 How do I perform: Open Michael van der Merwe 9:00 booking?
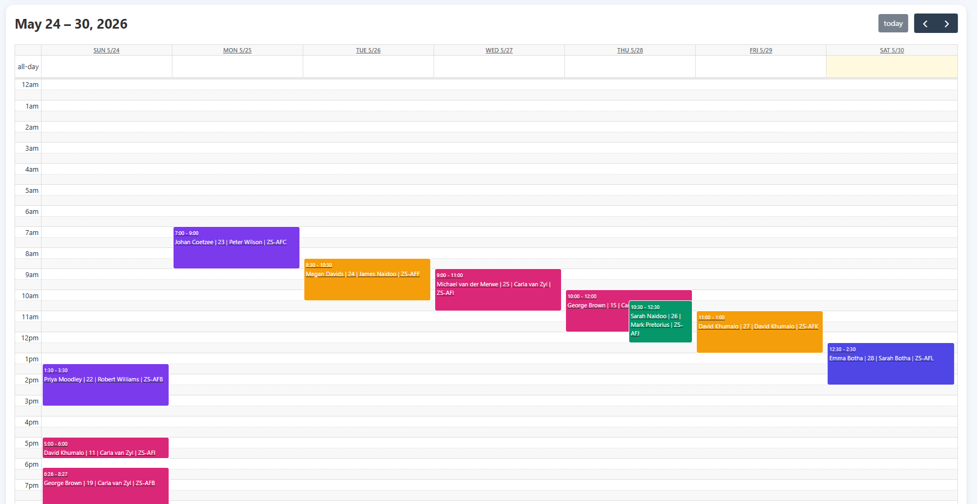498,290
